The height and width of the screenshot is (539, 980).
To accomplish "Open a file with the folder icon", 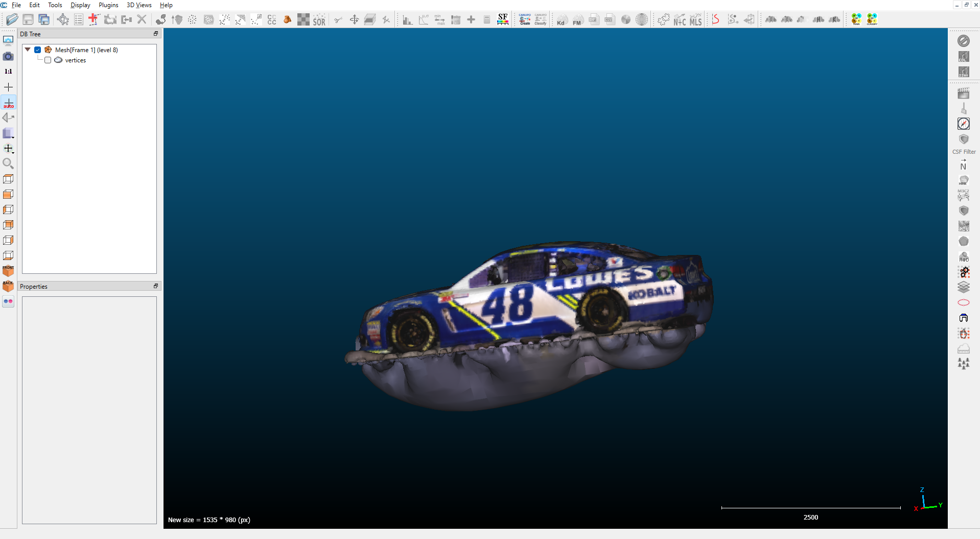I will click(12, 19).
